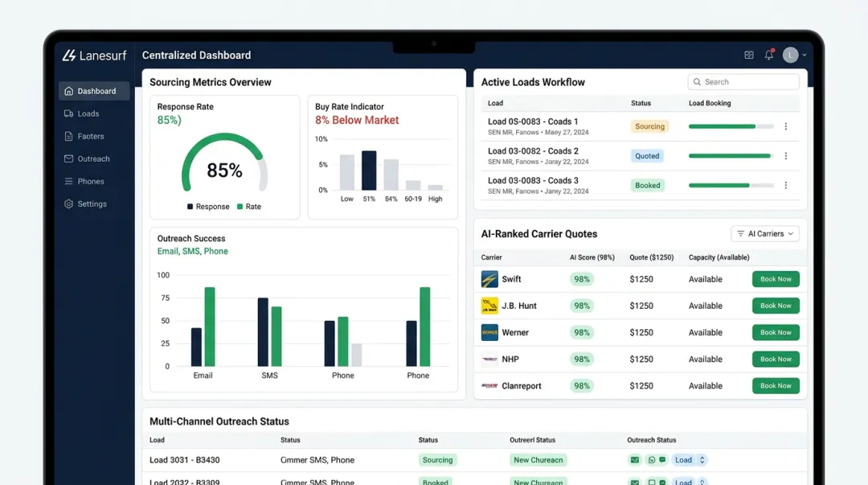Click the Booked badge for Coads 3
Screen dimensions: 868x485
click(x=647, y=185)
